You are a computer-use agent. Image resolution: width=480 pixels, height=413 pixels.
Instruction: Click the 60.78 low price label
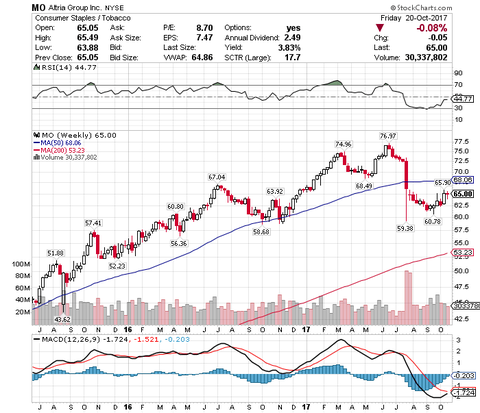433,221
